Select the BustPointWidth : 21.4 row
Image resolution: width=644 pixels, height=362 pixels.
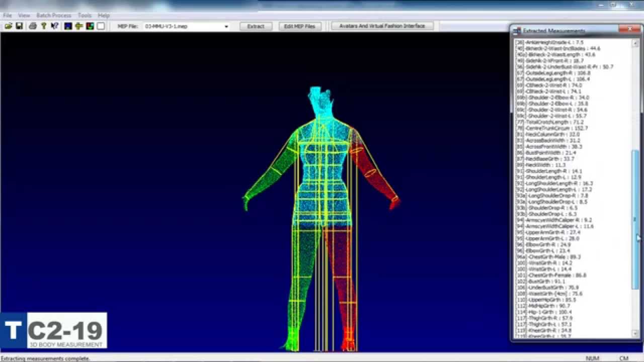coord(546,152)
